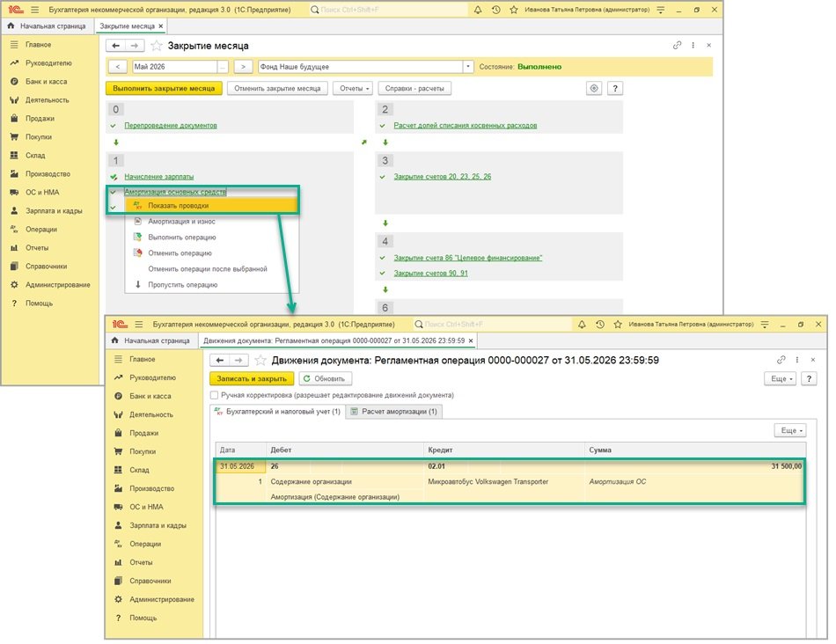Click Отменить закрытие месяца button
This screenshot has width=836, height=644.
tap(277, 89)
